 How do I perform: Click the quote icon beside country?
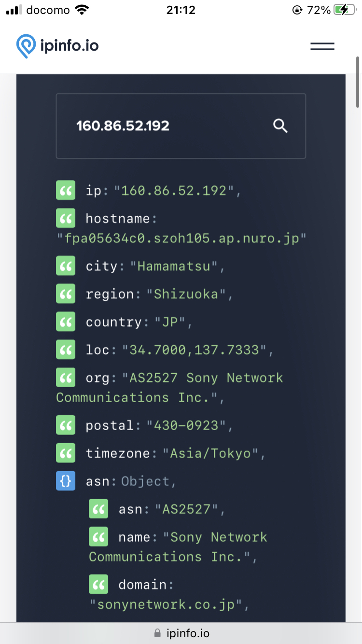click(x=66, y=322)
